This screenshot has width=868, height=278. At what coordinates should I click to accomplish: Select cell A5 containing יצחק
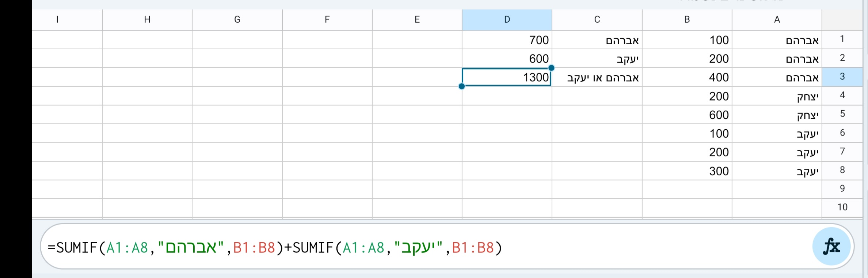[777, 115]
